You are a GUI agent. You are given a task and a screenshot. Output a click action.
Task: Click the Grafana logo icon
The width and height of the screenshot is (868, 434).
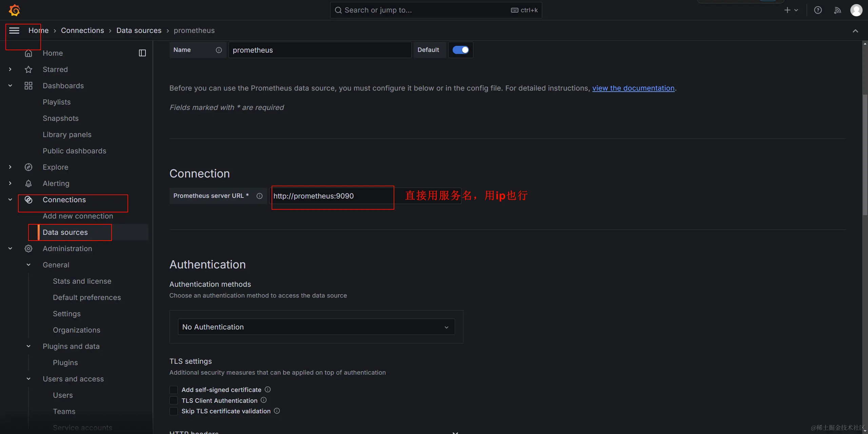tap(14, 10)
